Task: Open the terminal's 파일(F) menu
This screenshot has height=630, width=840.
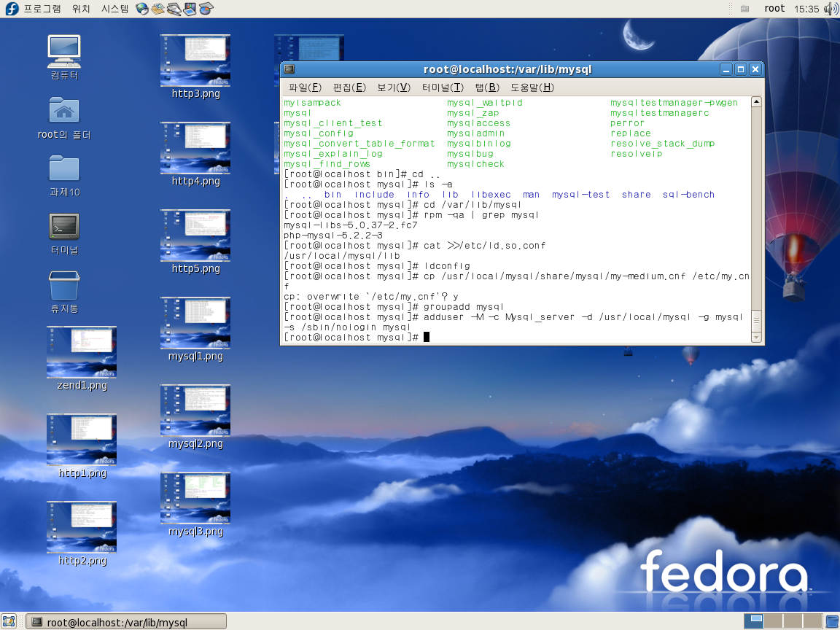Action: (x=305, y=87)
